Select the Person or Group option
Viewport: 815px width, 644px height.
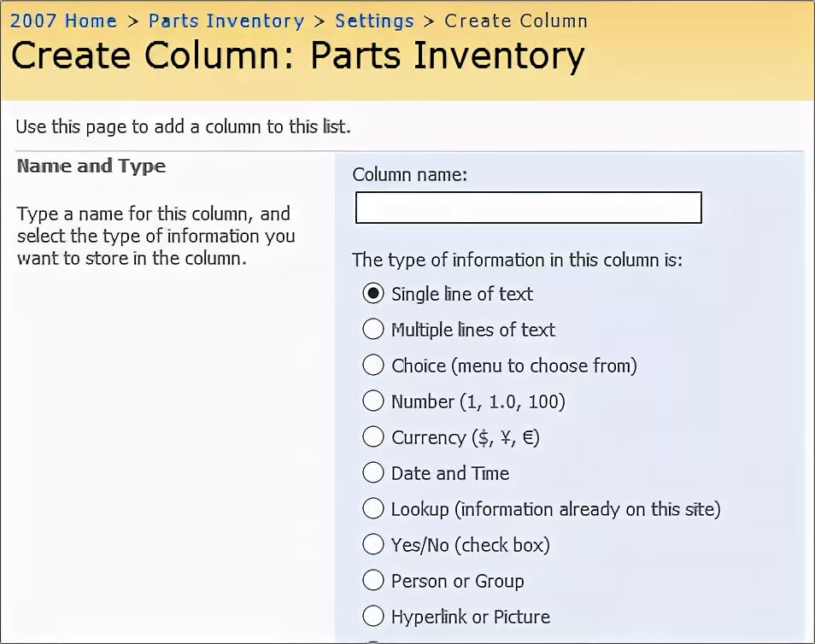pos(373,581)
